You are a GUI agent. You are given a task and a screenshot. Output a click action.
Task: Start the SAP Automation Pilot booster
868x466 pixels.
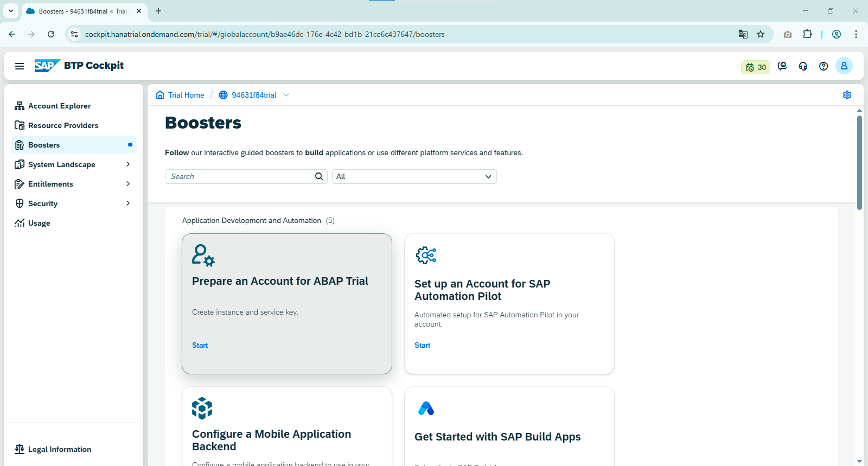tap(422, 345)
